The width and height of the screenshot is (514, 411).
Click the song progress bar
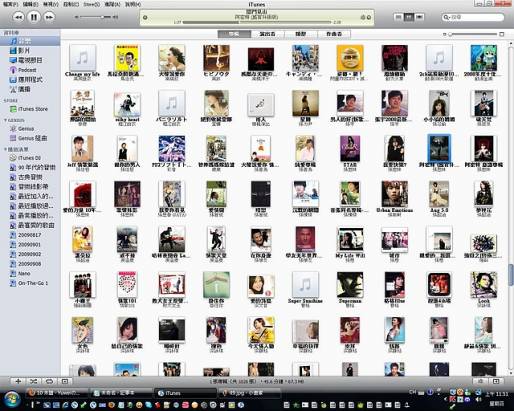(257, 22)
